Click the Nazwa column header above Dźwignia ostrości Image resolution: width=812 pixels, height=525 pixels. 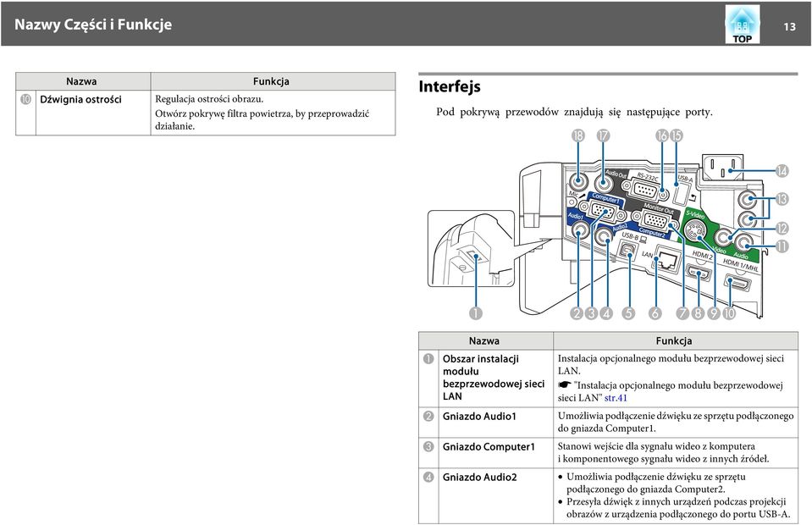[x=81, y=81]
